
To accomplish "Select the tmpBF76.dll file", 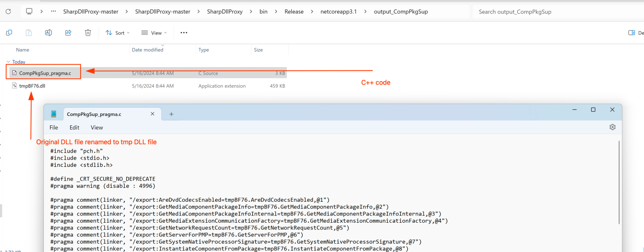I will (x=32, y=86).
